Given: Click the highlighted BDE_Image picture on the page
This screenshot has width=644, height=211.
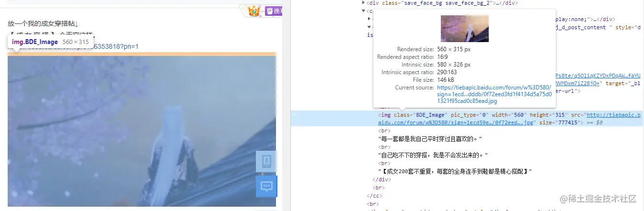Looking at the screenshot, I should (x=142, y=131).
